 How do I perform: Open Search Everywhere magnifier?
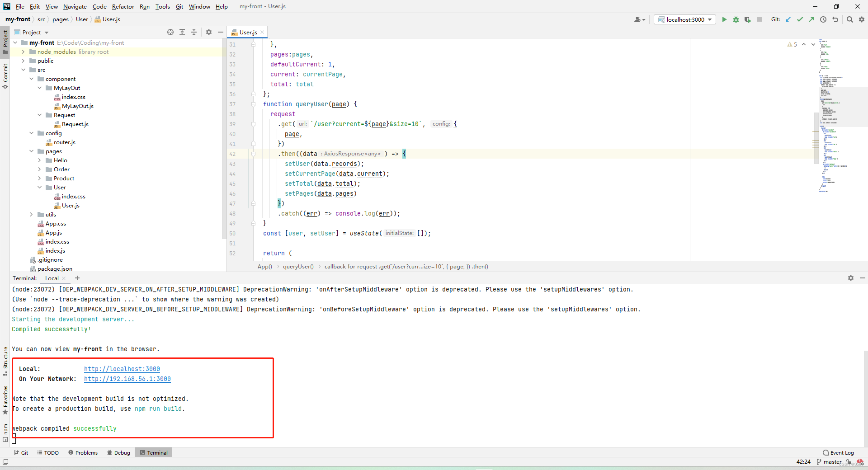[x=850, y=19]
